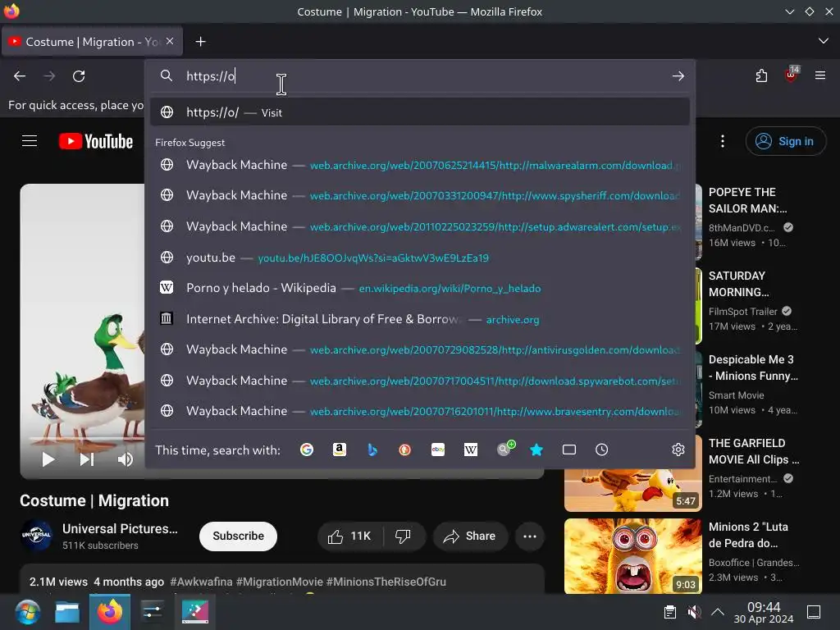
Task: Search with Bing this time
Action: 372,450
